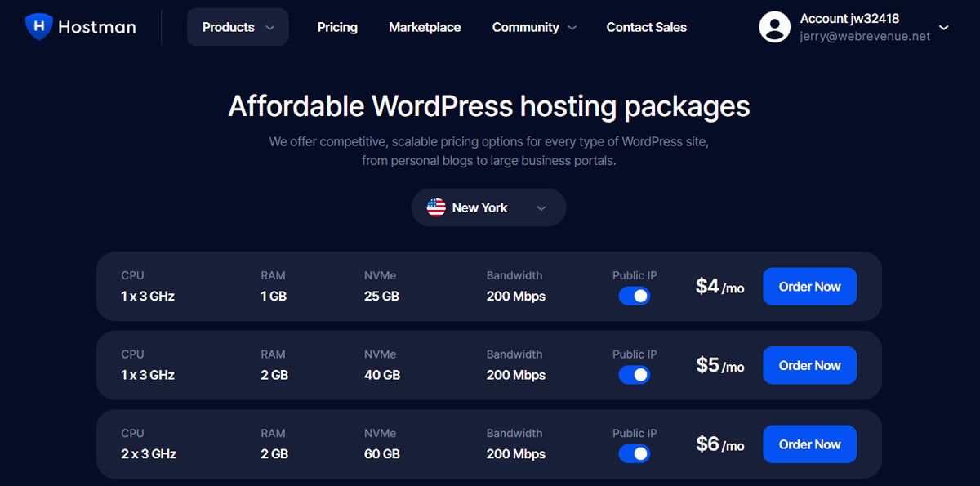Image resolution: width=980 pixels, height=486 pixels.
Task: Toggle Public IP on the $5 plan
Action: pos(635,375)
